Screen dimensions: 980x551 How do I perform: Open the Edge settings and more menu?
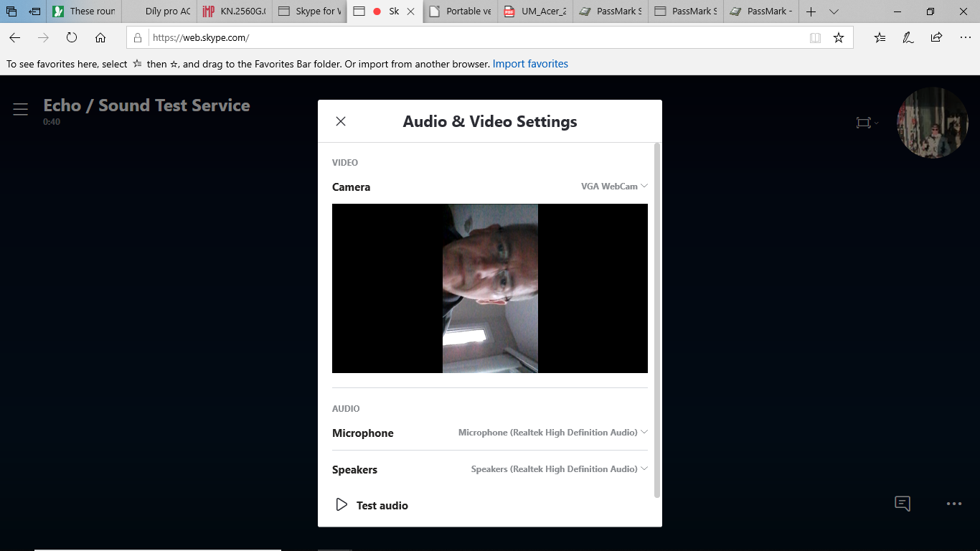[965, 38]
